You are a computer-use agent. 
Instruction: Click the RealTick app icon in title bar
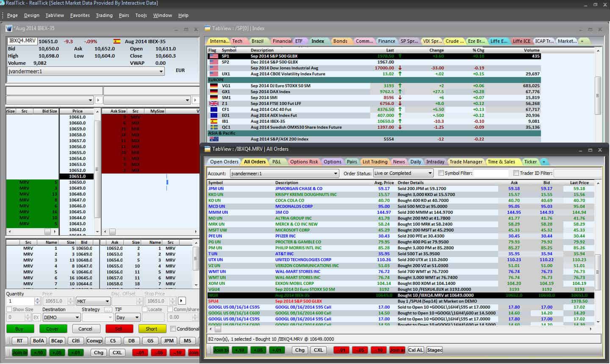point(3,3)
